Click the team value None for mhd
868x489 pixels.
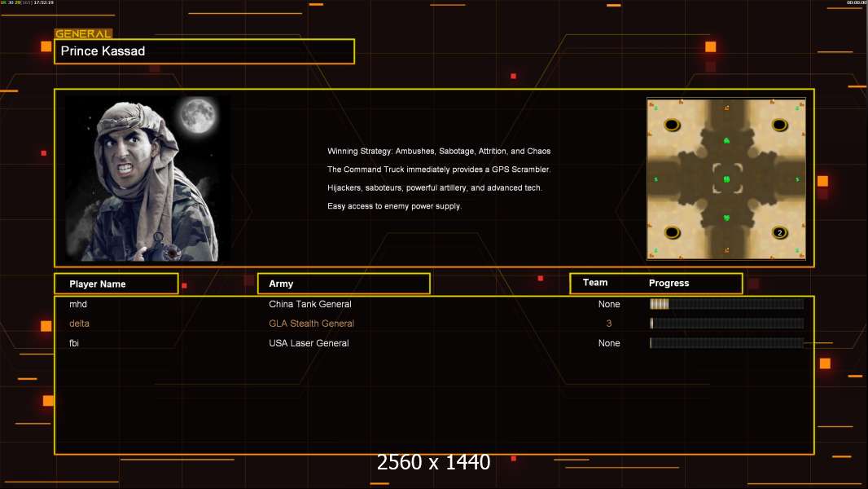(x=609, y=304)
